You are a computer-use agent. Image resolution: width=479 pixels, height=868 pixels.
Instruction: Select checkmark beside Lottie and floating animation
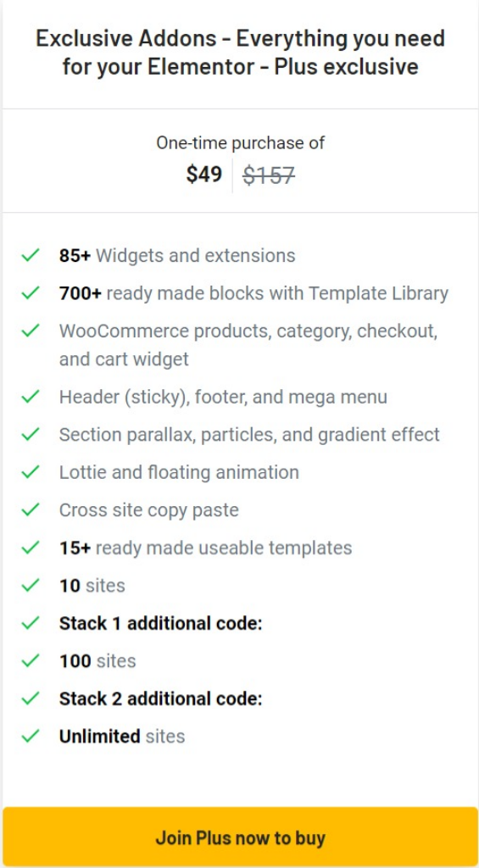30,471
